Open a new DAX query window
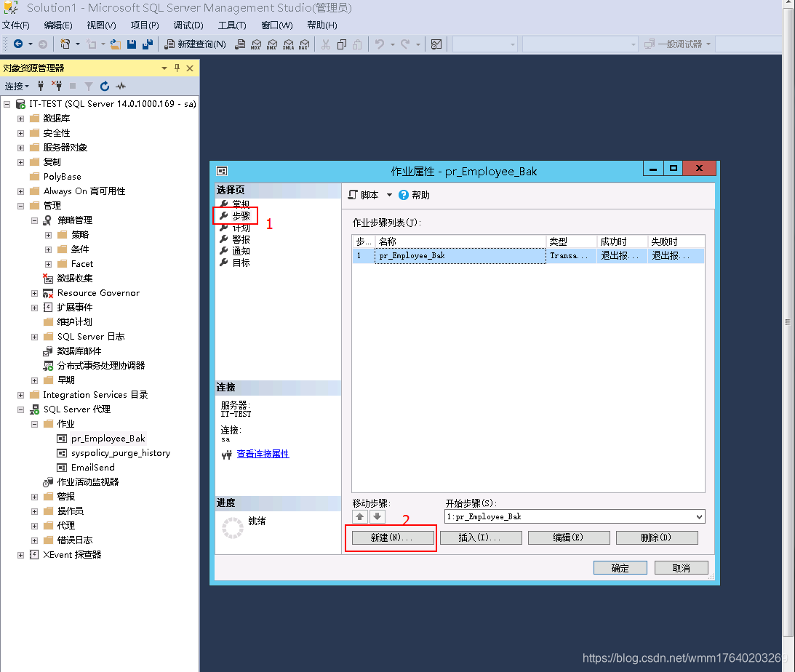 coord(303,45)
